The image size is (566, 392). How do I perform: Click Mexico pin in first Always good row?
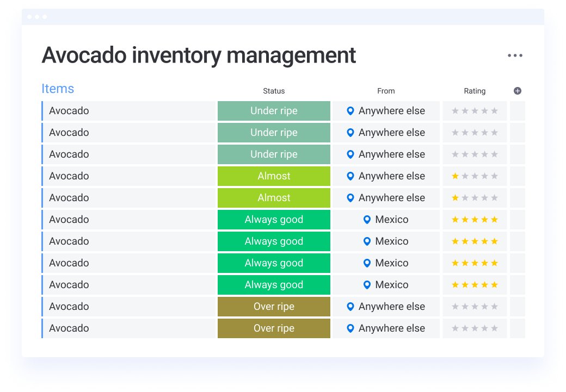click(367, 220)
